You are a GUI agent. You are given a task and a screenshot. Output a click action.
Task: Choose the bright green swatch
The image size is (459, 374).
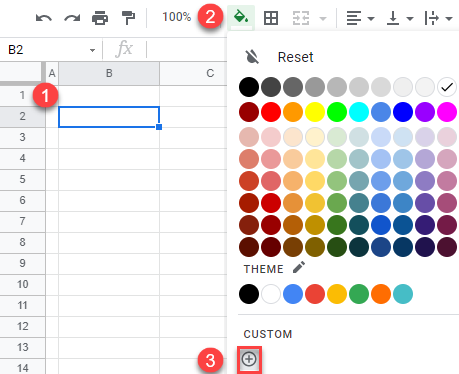337,112
